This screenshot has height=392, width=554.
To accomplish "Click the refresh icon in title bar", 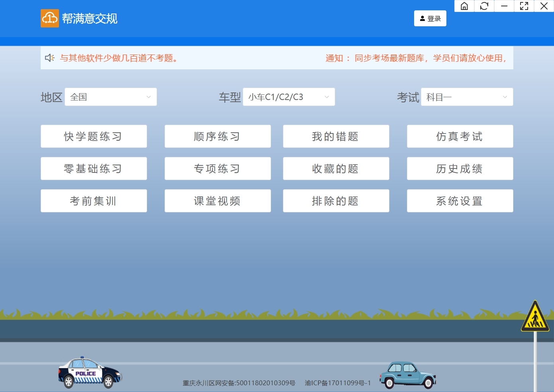I will [x=484, y=6].
